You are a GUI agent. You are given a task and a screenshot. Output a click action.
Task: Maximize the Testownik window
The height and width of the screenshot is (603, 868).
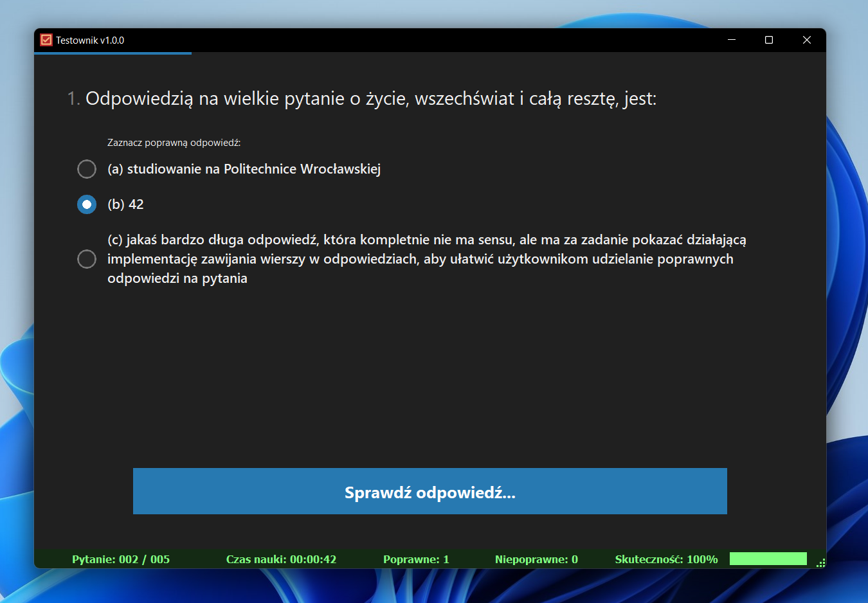[x=769, y=40]
